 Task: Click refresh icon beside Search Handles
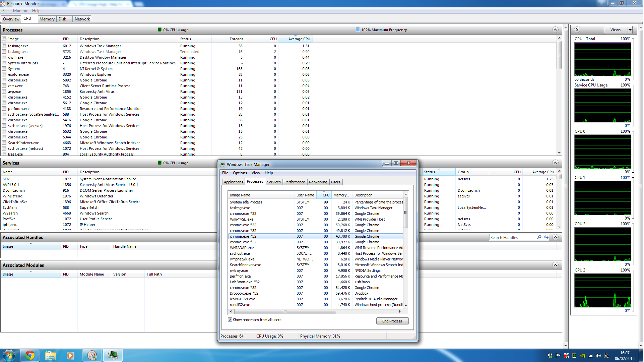[x=546, y=237]
